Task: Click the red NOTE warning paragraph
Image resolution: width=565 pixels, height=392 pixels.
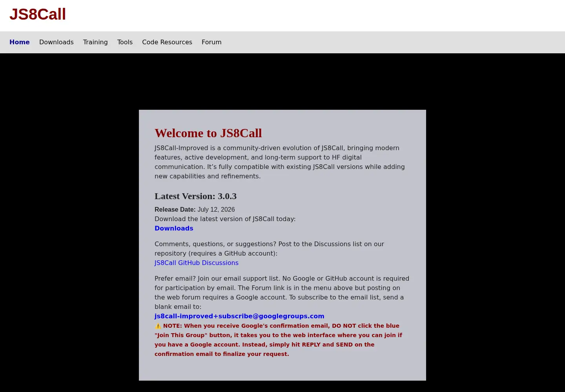Action: (279, 340)
